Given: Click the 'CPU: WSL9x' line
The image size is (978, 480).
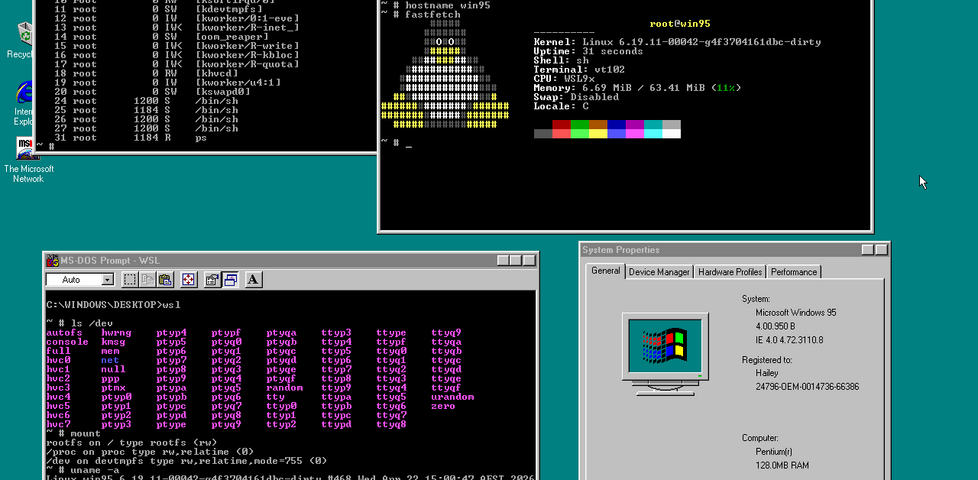Looking at the screenshot, I should coord(564,79).
